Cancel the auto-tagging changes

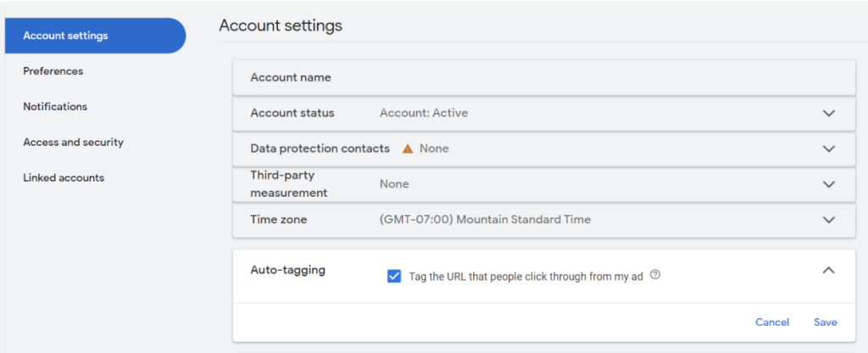click(x=772, y=322)
